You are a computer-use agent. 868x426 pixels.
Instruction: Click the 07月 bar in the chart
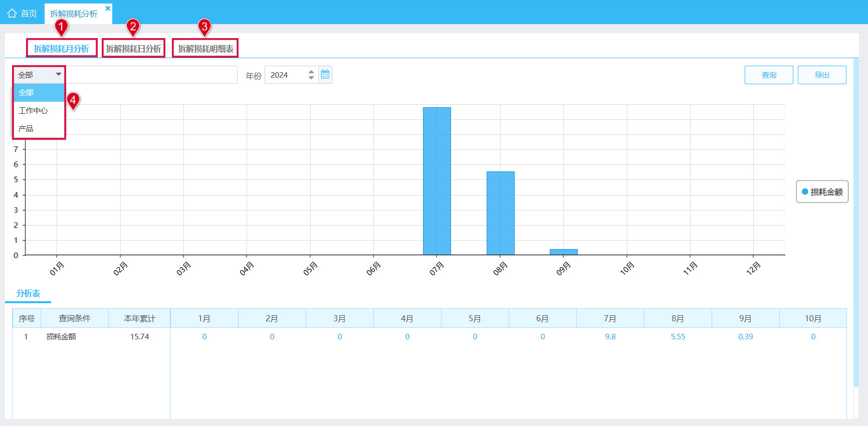point(437,181)
